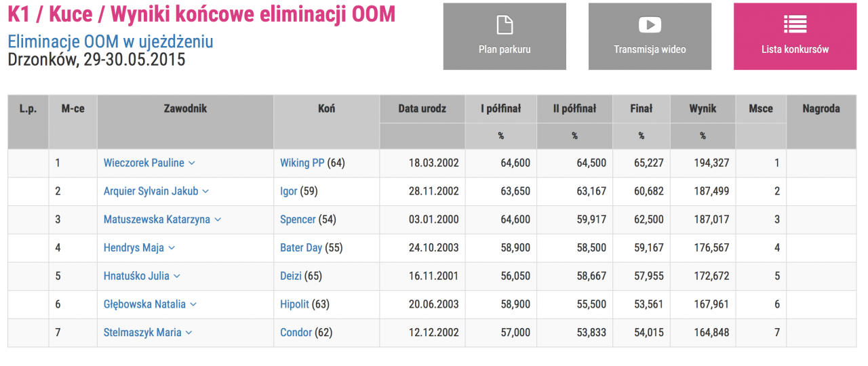Screen dimensions: 868x366
Task: Open the Deizi horse link
Action: (291, 277)
